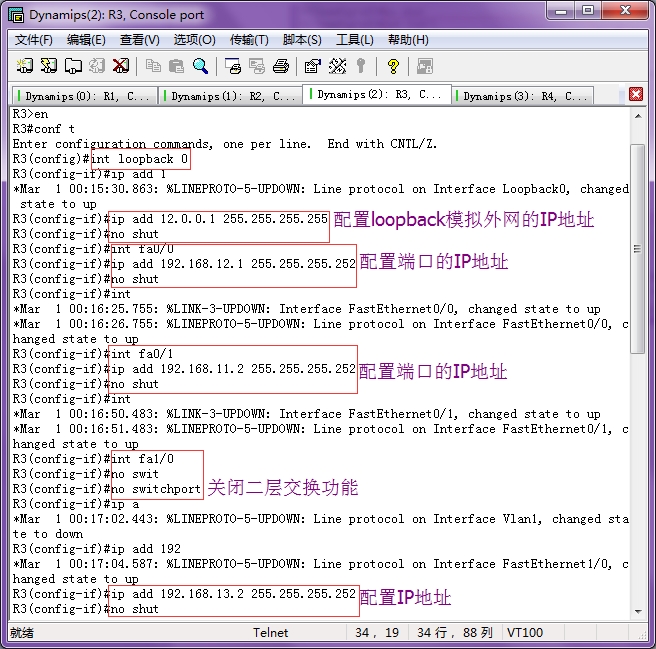Open Find with the magnifier icon
This screenshot has width=656, height=649.
(x=200, y=66)
